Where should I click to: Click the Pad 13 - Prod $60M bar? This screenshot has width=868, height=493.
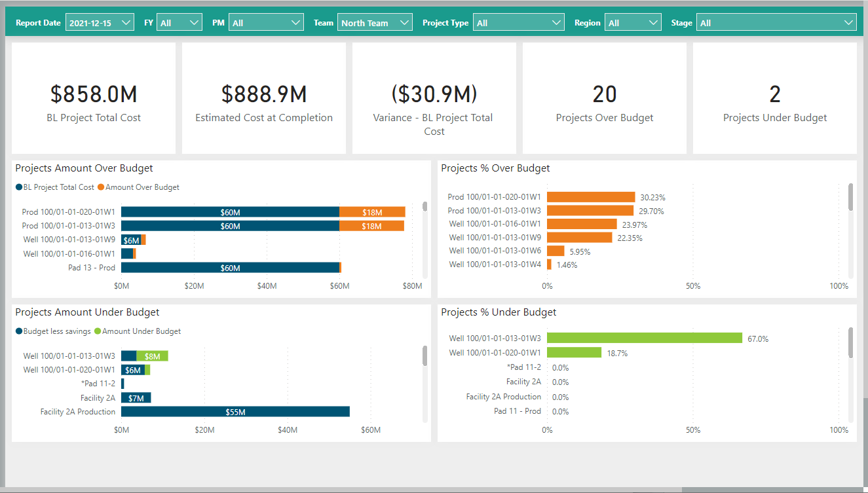[x=230, y=268]
